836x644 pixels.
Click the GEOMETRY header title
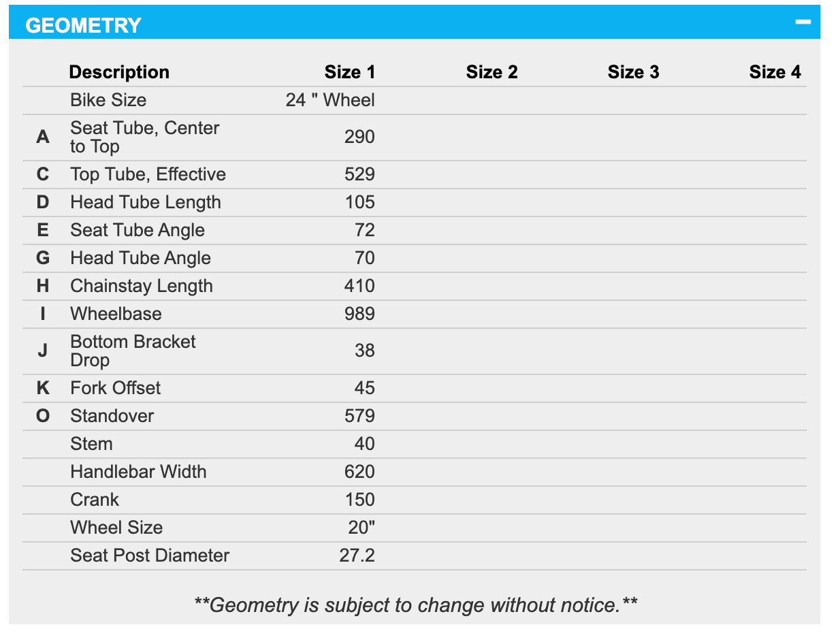[x=83, y=26]
